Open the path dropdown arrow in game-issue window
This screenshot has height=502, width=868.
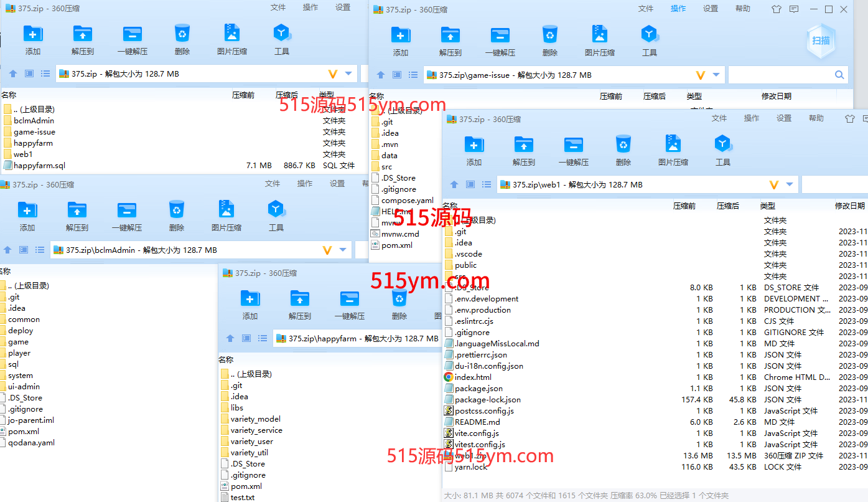pyautogui.click(x=716, y=75)
